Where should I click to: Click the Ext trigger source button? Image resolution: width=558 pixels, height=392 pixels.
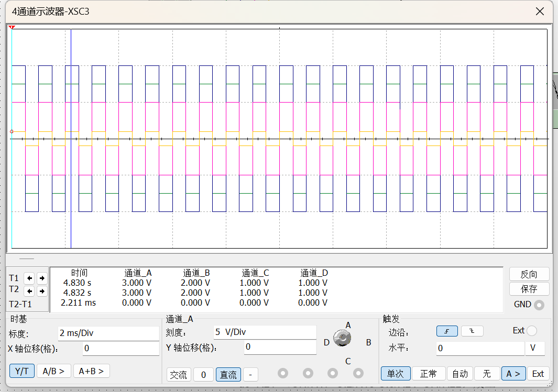538,374
